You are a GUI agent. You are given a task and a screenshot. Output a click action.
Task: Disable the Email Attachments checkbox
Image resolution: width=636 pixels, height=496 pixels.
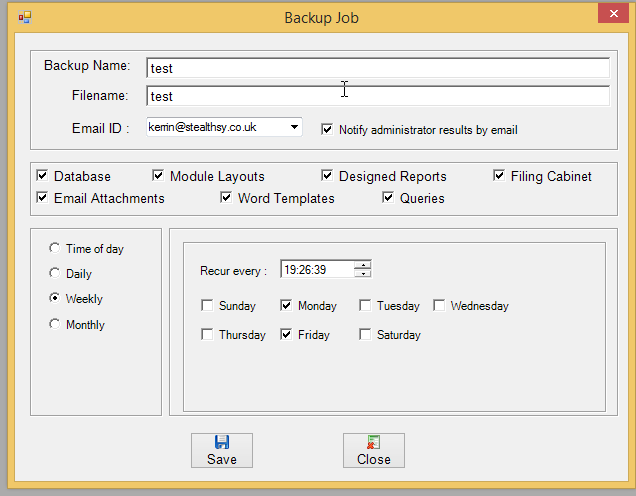tap(42, 198)
